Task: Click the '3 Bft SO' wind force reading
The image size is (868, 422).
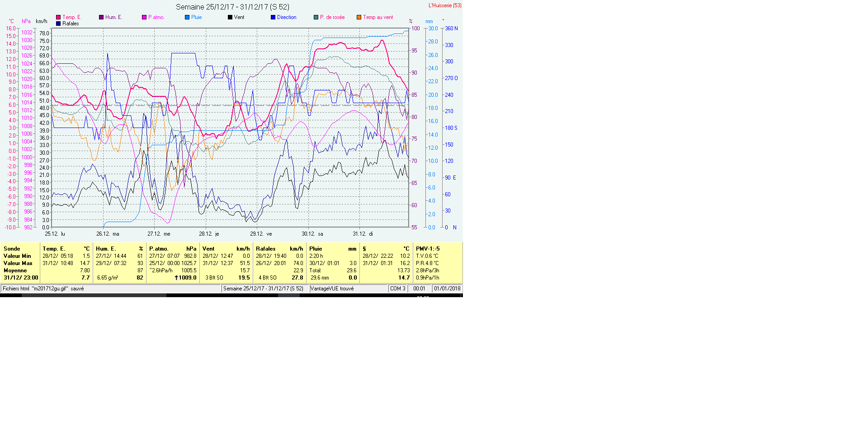Action: (x=214, y=278)
